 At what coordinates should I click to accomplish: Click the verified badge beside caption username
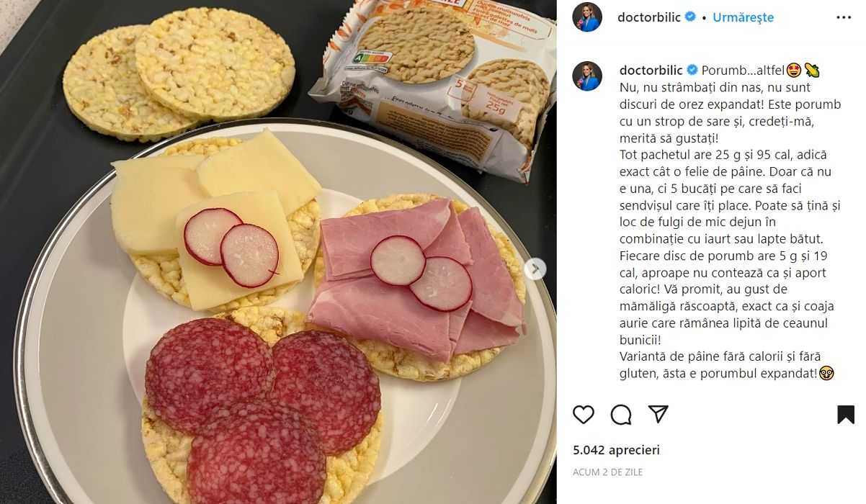click(x=692, y=70)
